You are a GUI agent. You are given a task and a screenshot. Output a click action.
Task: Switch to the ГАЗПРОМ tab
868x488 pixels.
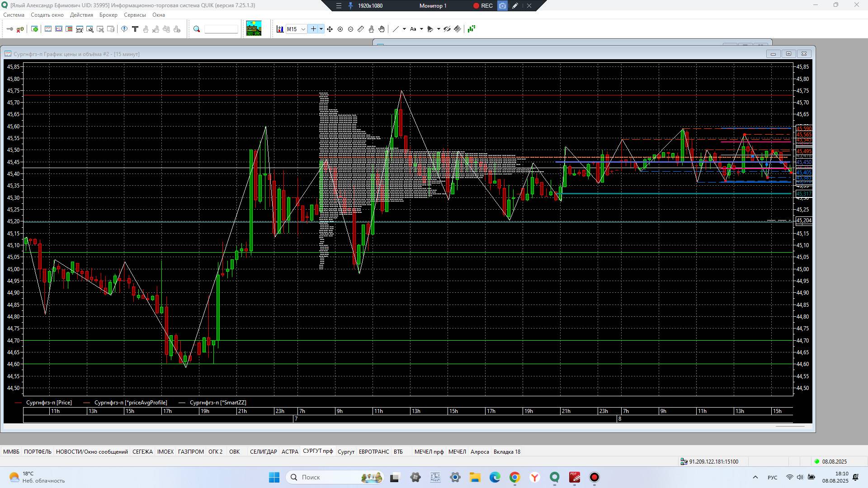(190, 451)
